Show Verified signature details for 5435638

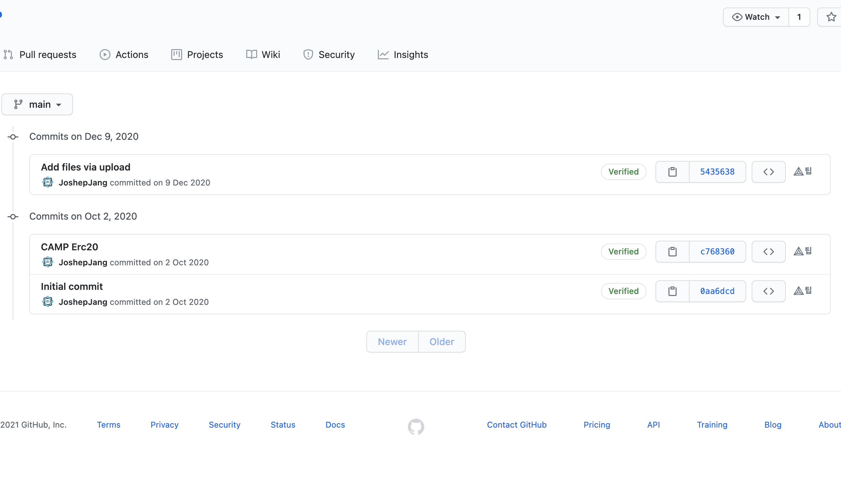tap(623, 172)
